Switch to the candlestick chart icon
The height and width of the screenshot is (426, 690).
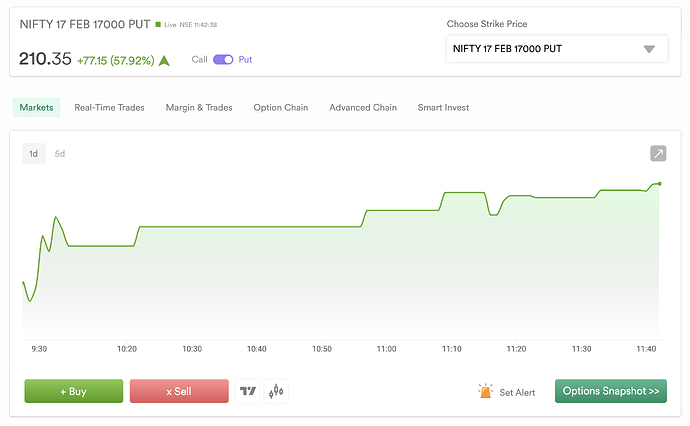tap(276, 391)
